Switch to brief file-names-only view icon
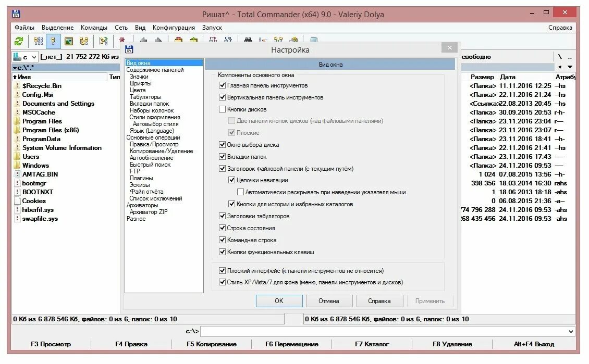The height and width of the screenshot is (364, 589). 39,41
